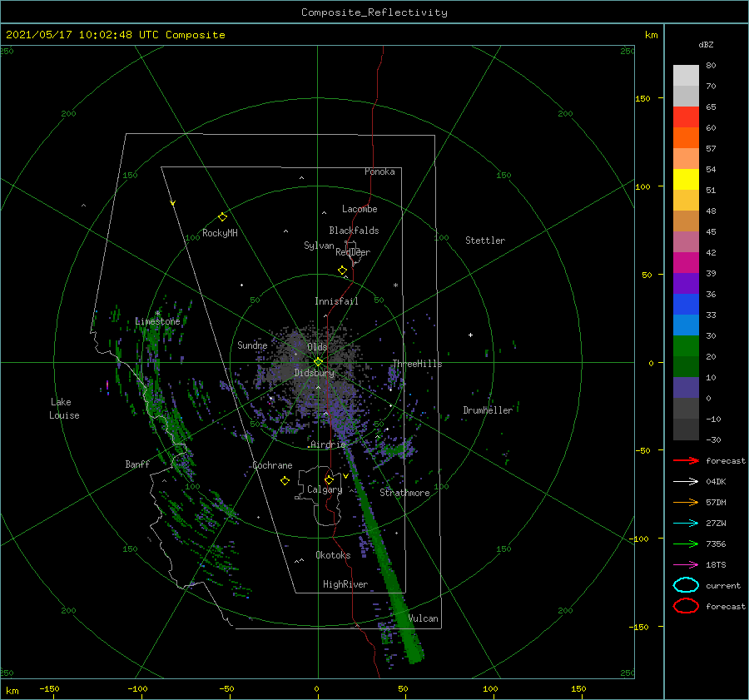The height and width of the screenshot is (700, 749).
Task: Click the white 04DK arrow in legend
Action: [686, 482]
